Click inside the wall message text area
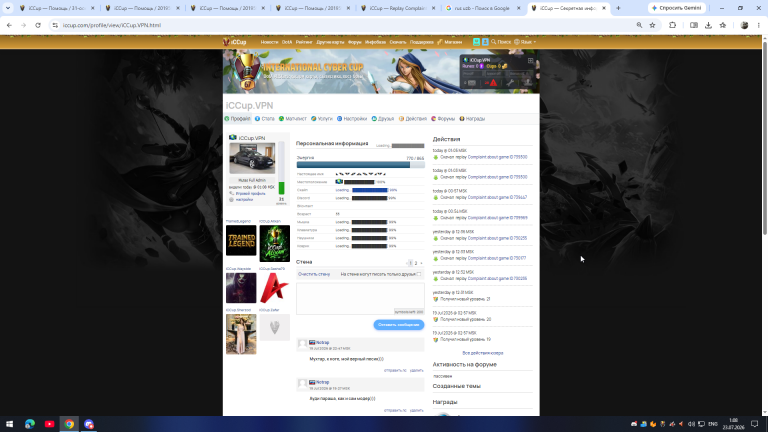This screenshot has height=432, width=768. click(360, 298)
